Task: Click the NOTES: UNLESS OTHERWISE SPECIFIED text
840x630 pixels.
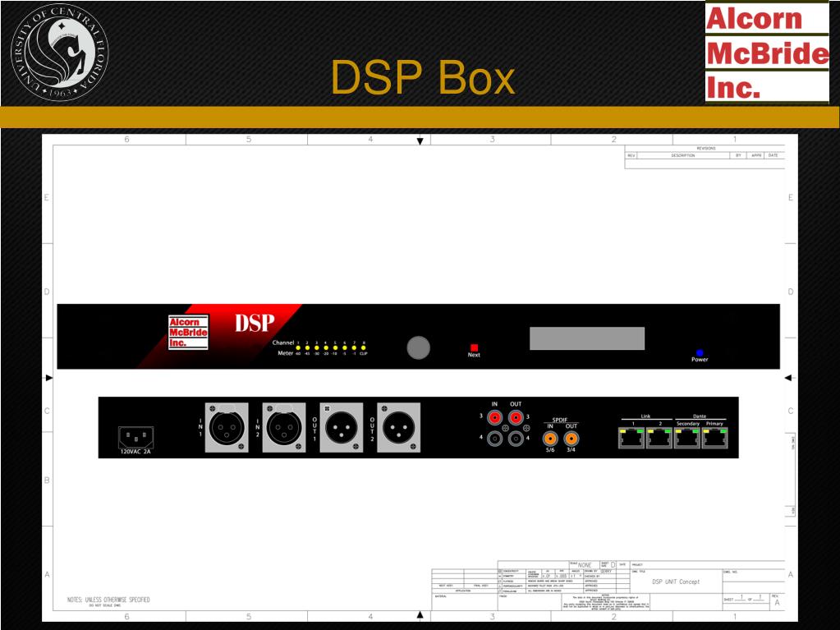Action: click(108, 600)
